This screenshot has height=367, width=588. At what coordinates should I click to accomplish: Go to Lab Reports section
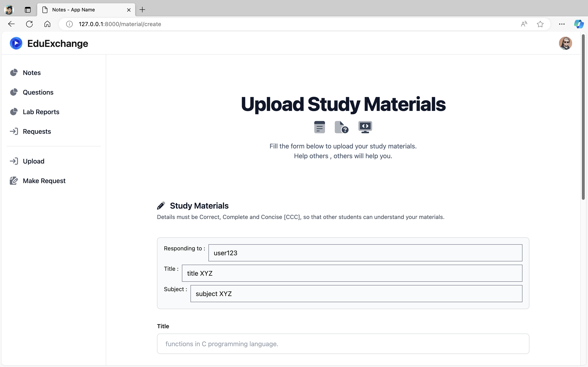[41, 112]
